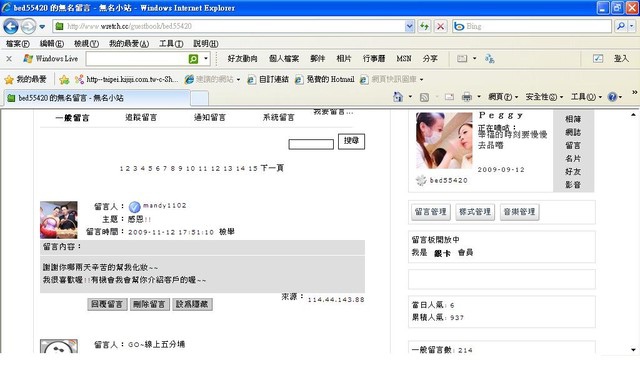
Task: Click the 樣式管理 style button
Action: tap(475, 212)
